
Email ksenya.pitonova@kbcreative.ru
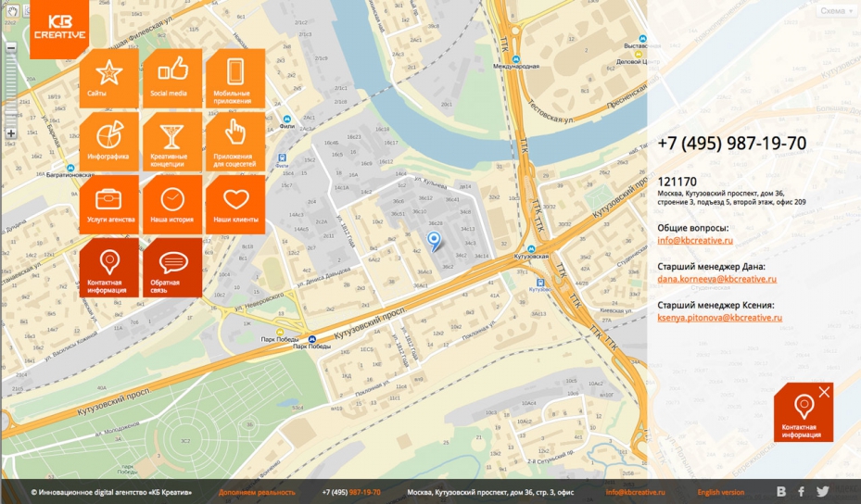(x=720, y=317)
